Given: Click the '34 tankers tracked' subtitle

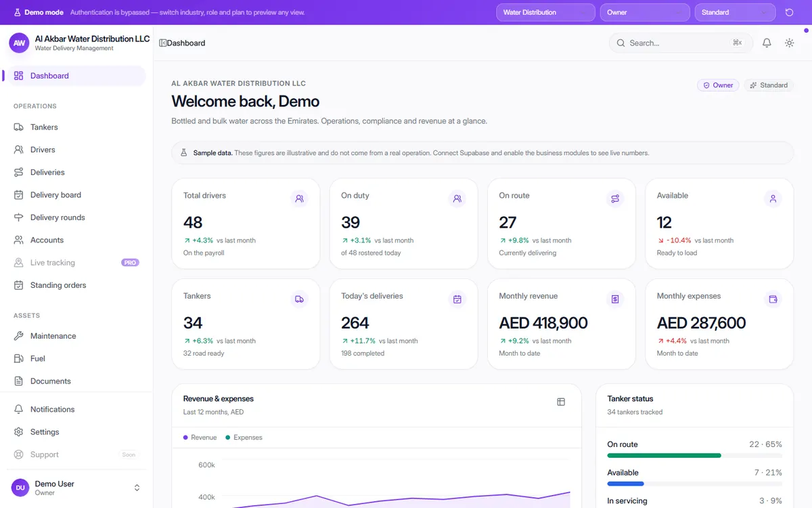Looking at the screenshot, I should pyautogui.click(x=635, y=412).
